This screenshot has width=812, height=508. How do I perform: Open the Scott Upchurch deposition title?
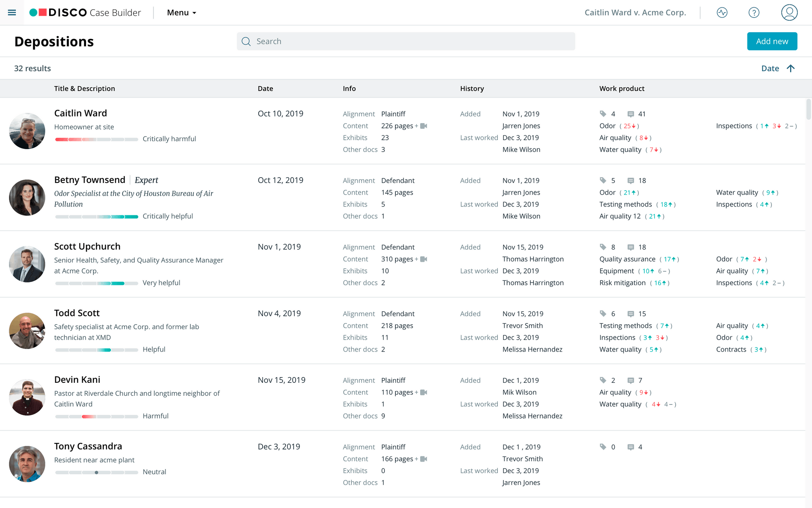(87, 247)
